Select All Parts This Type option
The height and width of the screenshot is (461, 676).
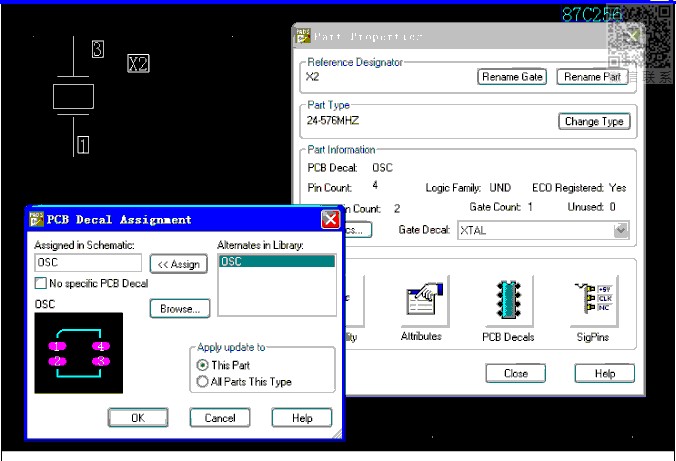tap(202, 382)
